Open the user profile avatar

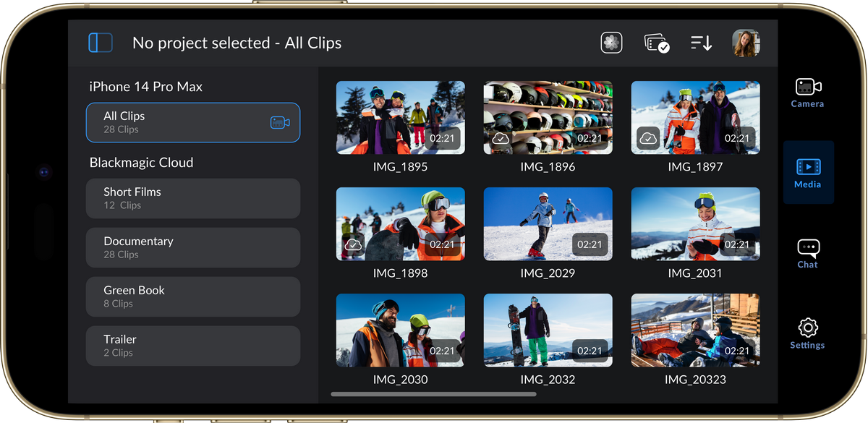coord(745,43)
